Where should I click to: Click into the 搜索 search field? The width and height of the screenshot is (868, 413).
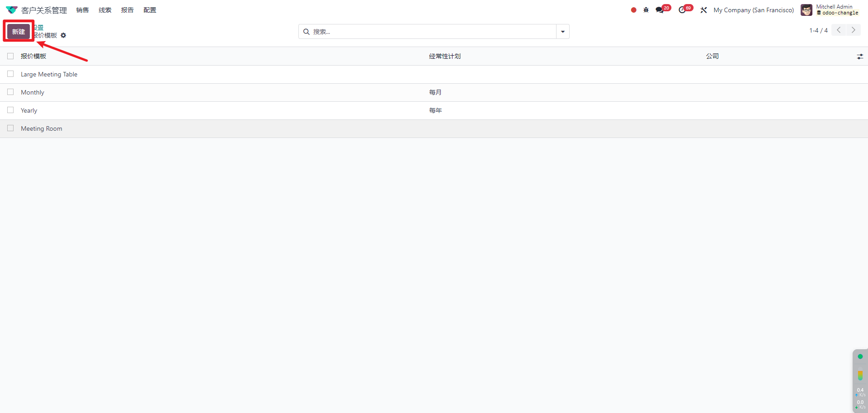[x=429, y=32]
